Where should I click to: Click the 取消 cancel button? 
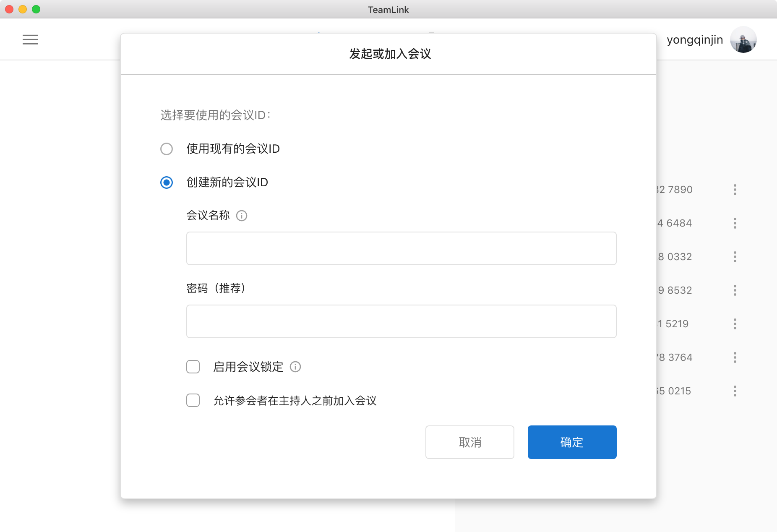(x=469, y=442)
